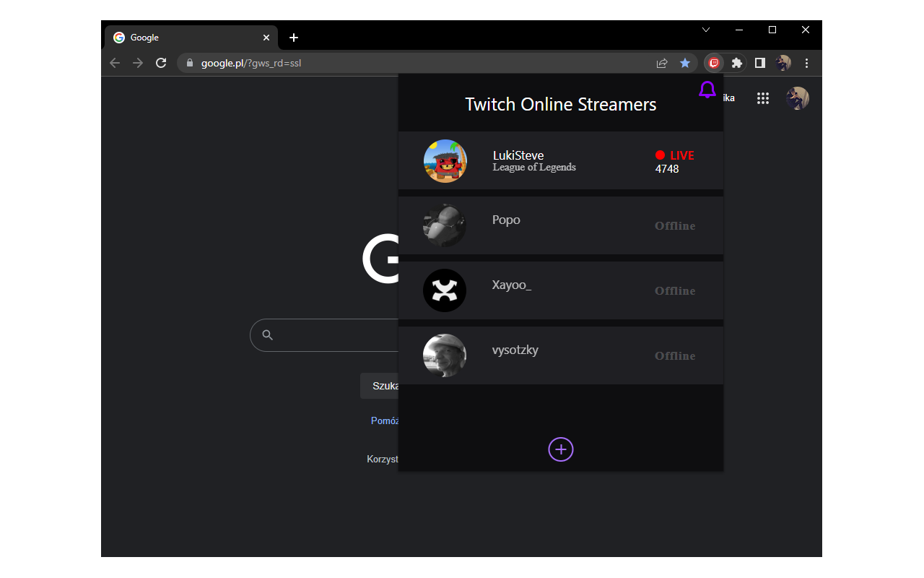Select the Popo streamer name
Screen dimensions: 924x578
point(506,220)
